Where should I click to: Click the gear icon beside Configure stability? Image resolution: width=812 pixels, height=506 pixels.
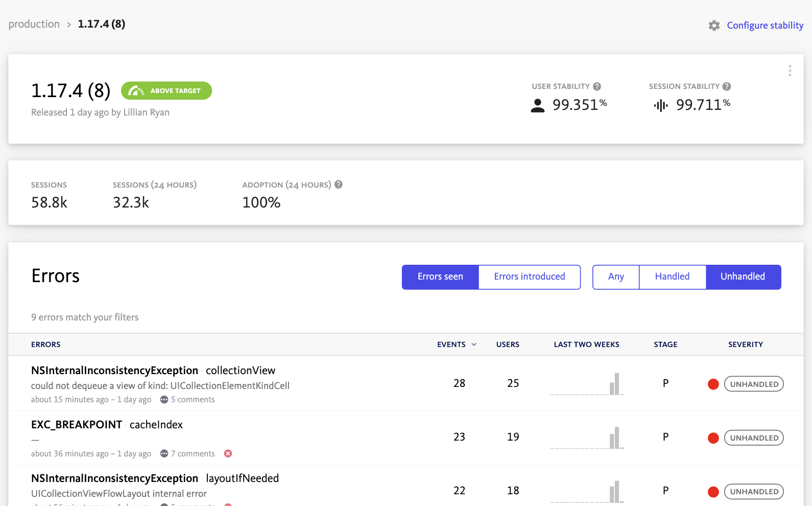coord(714,26)
